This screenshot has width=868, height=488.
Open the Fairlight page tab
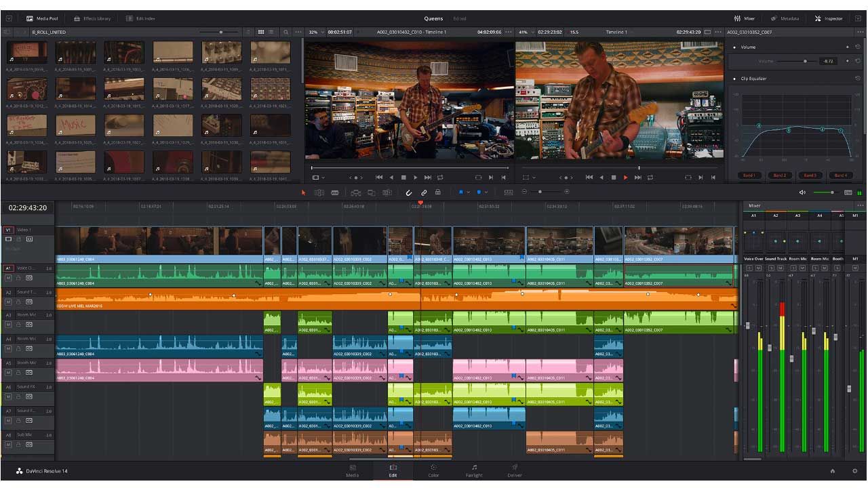(474, 470)
